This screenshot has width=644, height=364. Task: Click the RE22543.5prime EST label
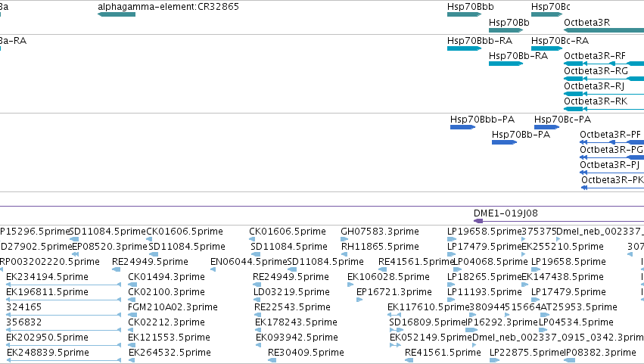pyautogui.click(x=292, y=307)
